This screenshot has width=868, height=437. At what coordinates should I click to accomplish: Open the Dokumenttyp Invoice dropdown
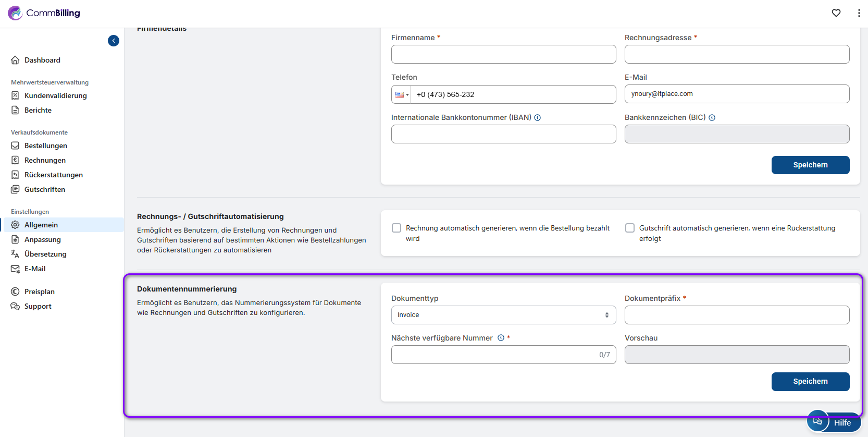pos(503,315)
